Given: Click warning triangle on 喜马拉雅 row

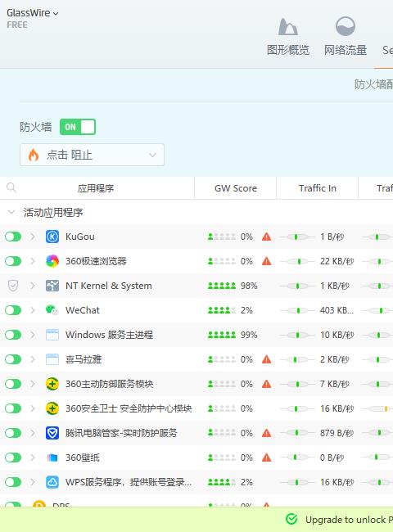Looking at the screenshot, I should (x=267, y=359).
